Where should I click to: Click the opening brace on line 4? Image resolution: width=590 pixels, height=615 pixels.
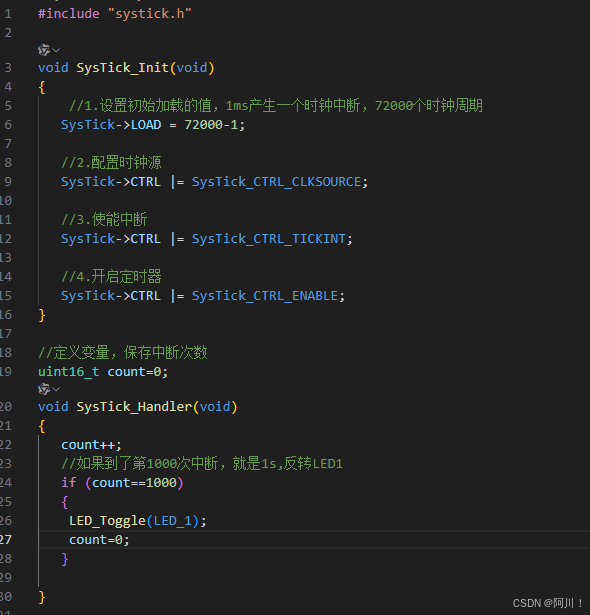pos(42,87)
